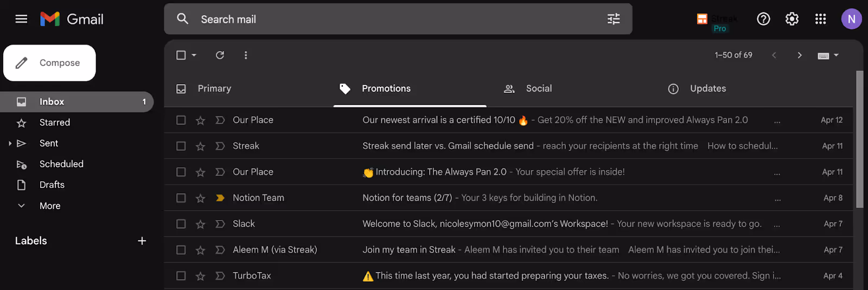Viewport: 868px width, 290px height.
Task: Refresh the inbox
Action: [220, 55]
